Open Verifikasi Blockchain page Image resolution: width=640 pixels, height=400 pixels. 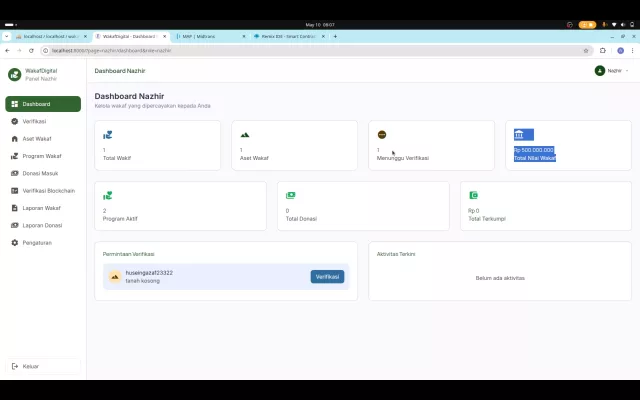pyautogui.click(x=43, y=191)
